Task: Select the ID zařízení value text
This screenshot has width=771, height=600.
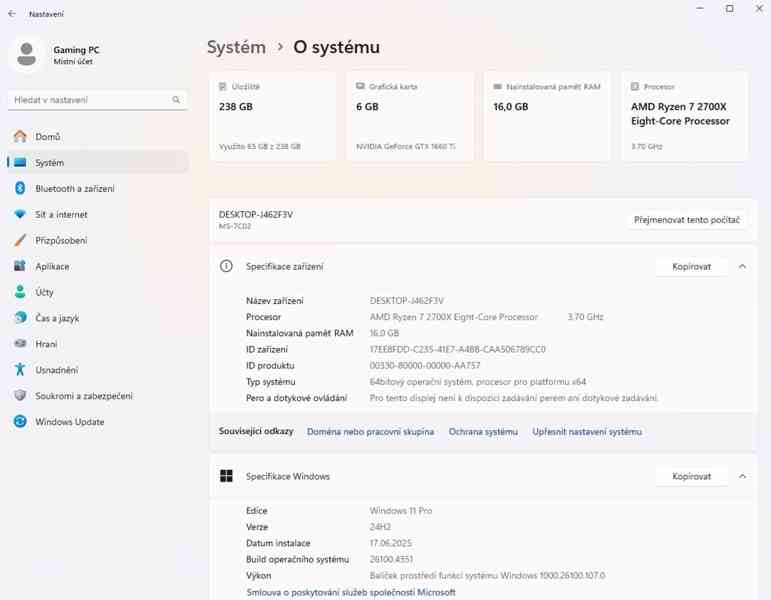Action: 457,349
